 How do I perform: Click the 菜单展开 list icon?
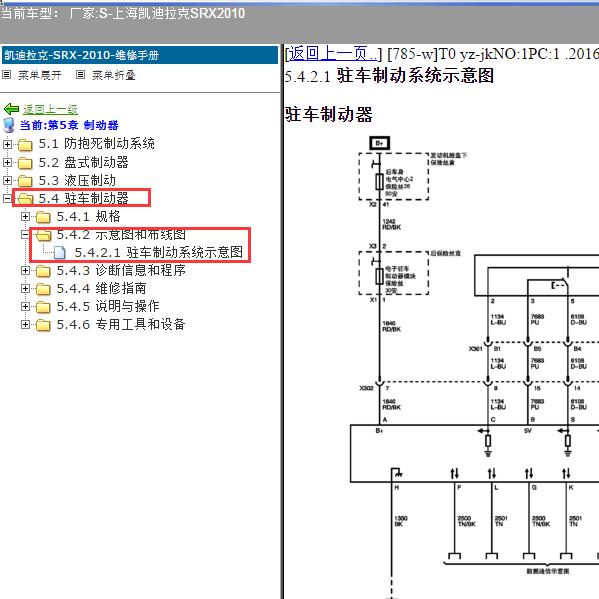tap(6, 74)
